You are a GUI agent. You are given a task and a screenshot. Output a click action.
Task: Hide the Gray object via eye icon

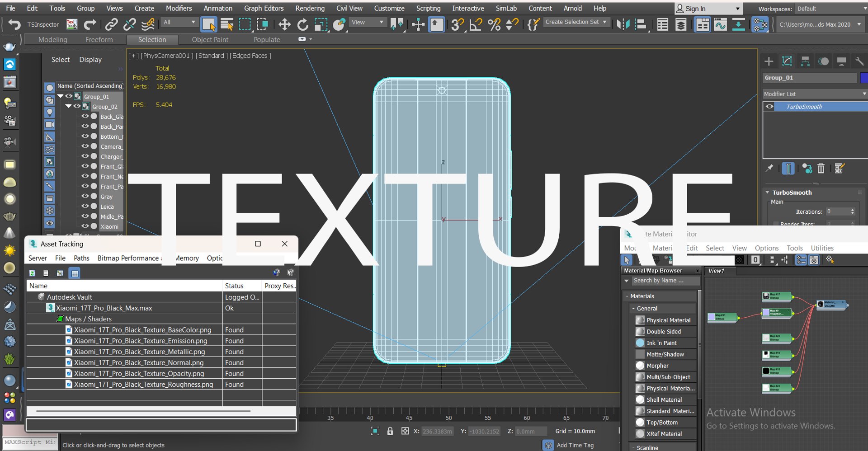(85, 196)
